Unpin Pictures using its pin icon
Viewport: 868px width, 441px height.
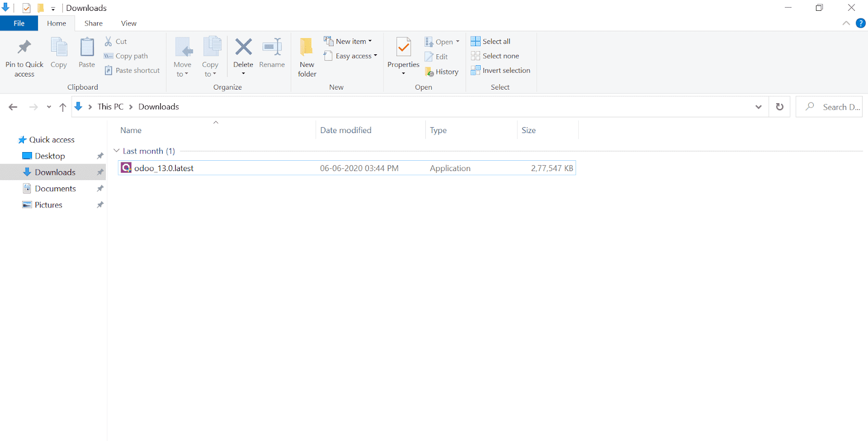click(x=100, y=205)
